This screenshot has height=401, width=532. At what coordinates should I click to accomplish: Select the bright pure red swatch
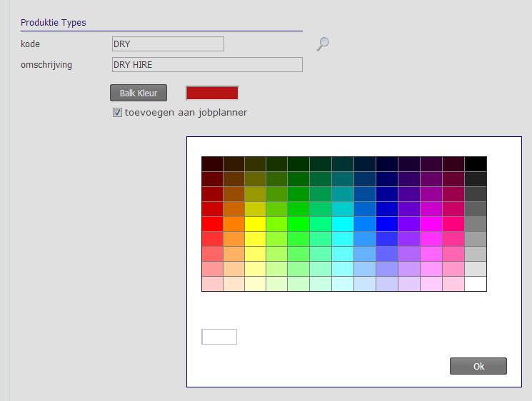212,224
